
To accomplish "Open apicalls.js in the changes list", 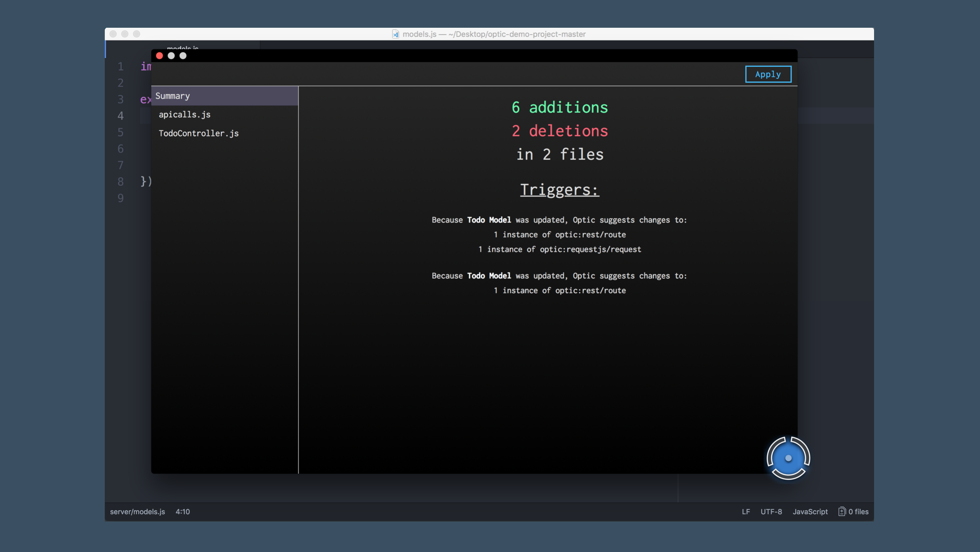I will click(185, 114).
